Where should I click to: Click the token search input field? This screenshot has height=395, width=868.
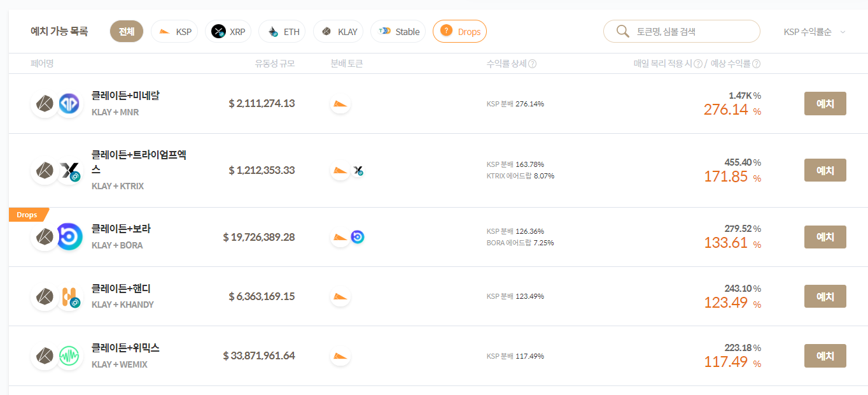click(682, 31)
